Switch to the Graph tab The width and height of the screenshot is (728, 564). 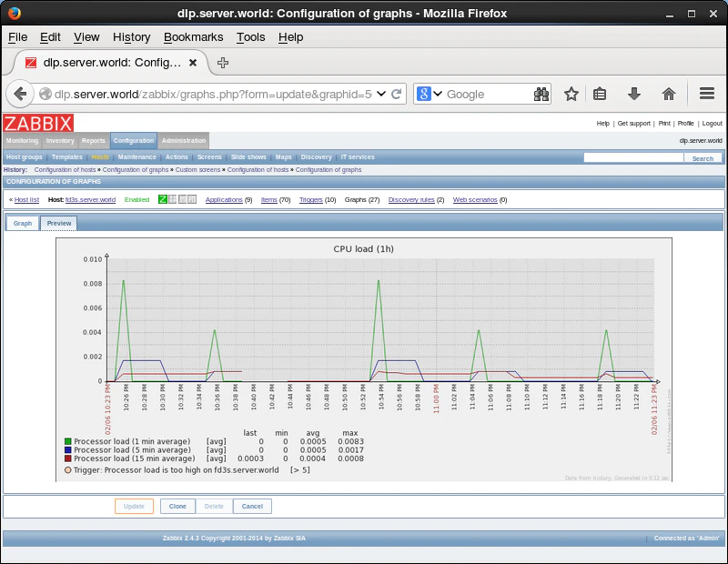click(x=22, y=223)
